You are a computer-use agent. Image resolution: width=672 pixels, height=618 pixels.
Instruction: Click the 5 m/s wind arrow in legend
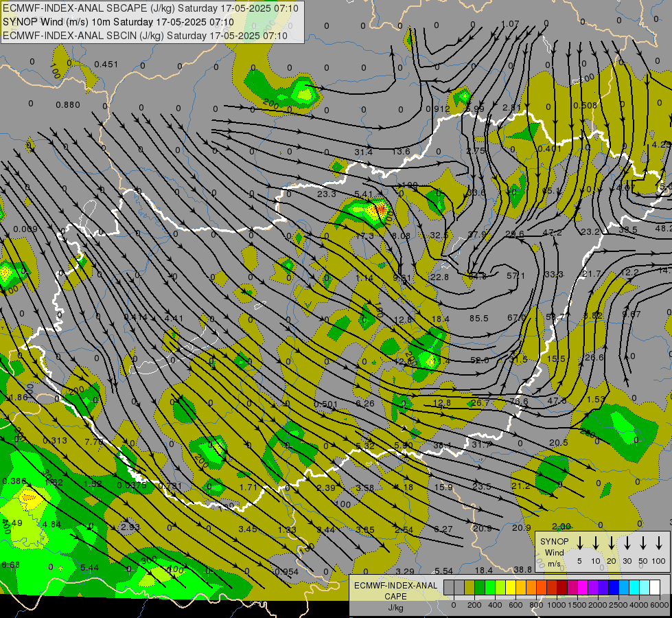coord(579,543)
